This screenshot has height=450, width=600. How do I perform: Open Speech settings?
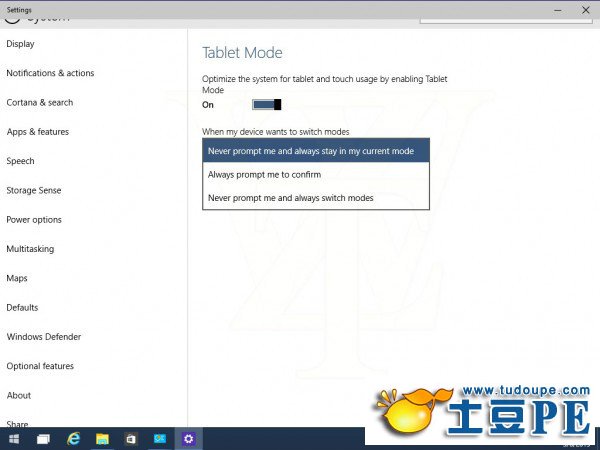pyautogui.click(x=20, y=161)
